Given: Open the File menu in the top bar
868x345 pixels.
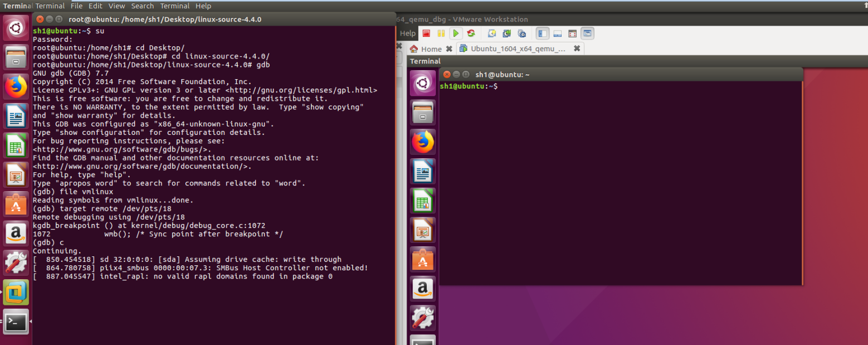Looking at the screenshot, I should tap(77, 6).
